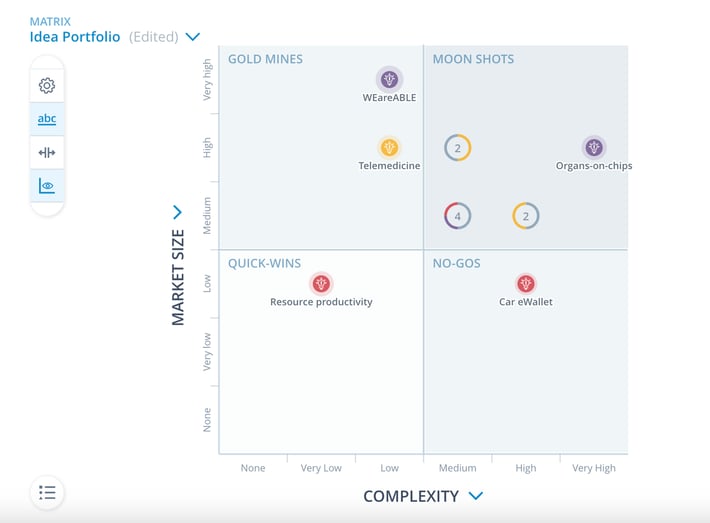Click the MOON SHOTS quadrant label
Viewport: 710px width, 523px height.
(473, 59)
